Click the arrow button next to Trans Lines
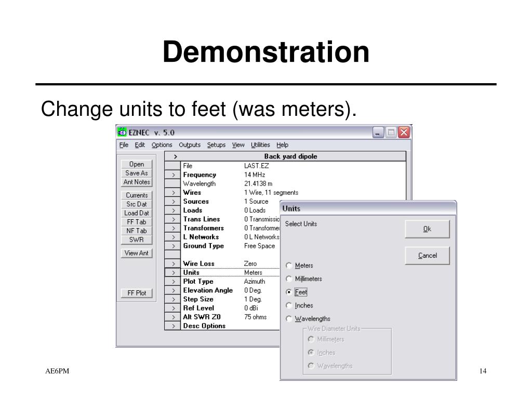The width and height of the screenshot is (532, 399). tap(172, 219)
